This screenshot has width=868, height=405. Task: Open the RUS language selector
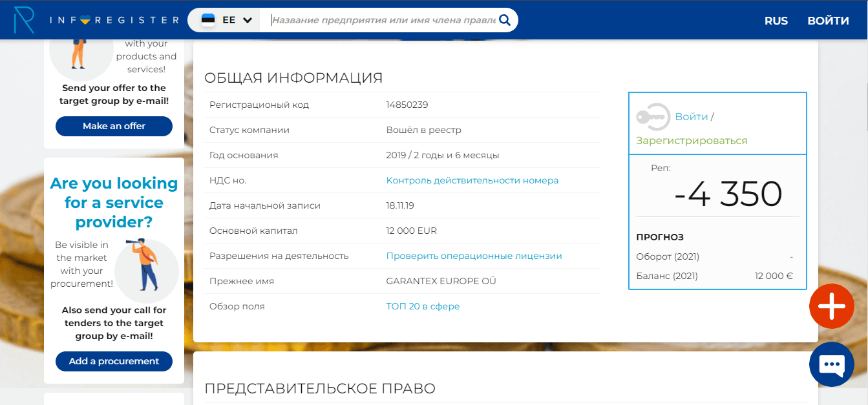[776, 21]
